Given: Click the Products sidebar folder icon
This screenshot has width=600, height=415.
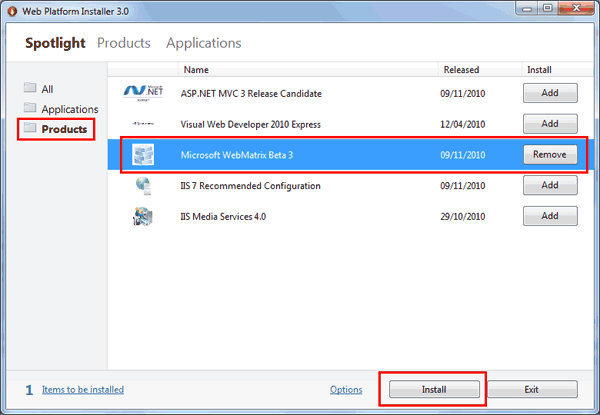Looking at the screenshot, I should click(30, 127).
